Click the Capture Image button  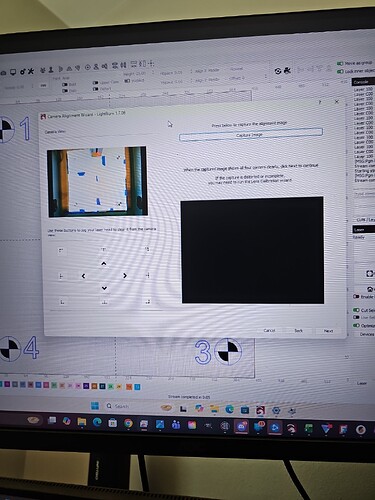coord(251,135)
